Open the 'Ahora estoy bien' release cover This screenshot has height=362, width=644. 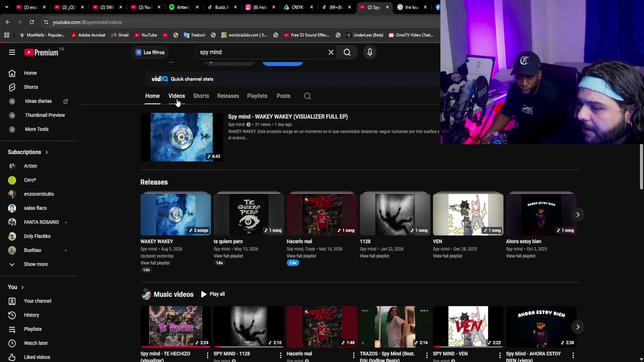pos(541,214)
